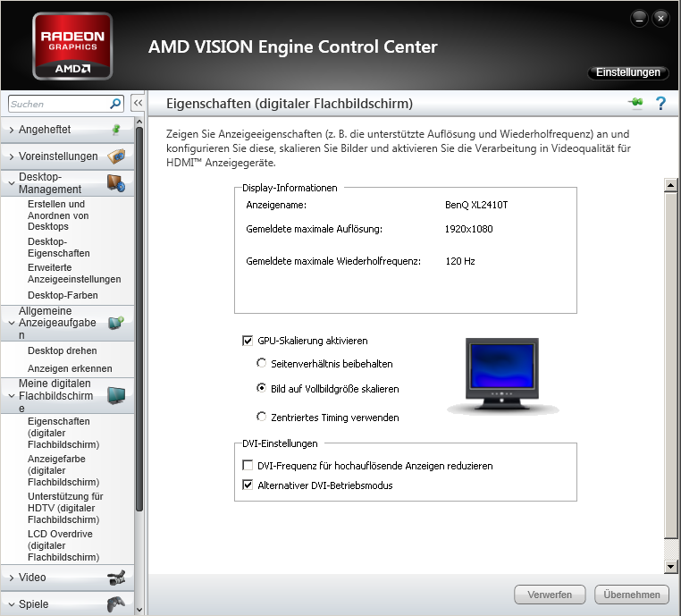
Task: Open the Einstellungen menu
Action: pyautogui.click(x=628, y=72)
